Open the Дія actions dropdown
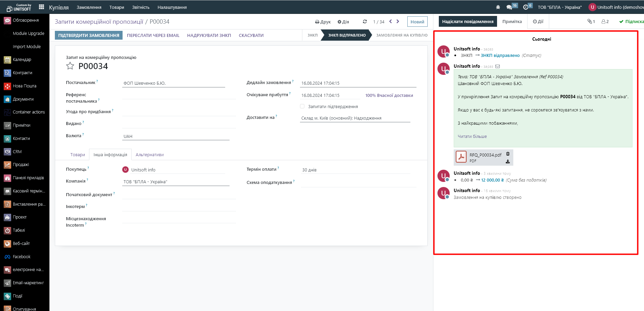 tap(343, 22)
